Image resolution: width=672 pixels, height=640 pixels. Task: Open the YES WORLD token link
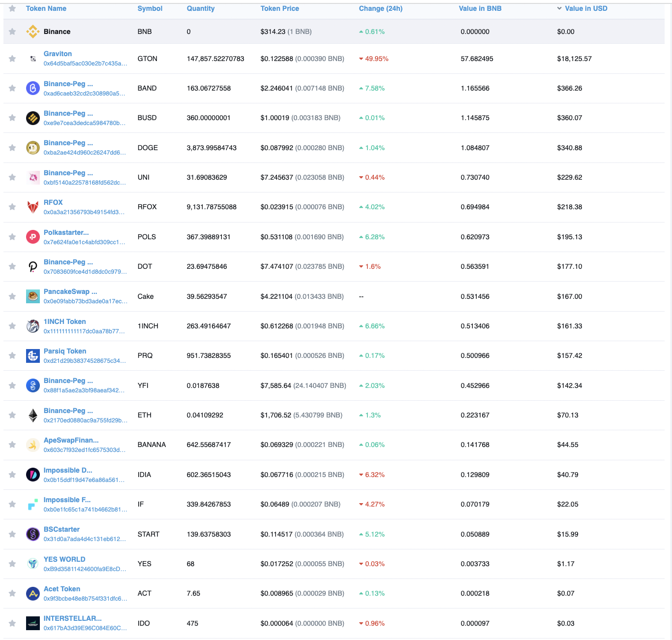click(x=64, y=559)
